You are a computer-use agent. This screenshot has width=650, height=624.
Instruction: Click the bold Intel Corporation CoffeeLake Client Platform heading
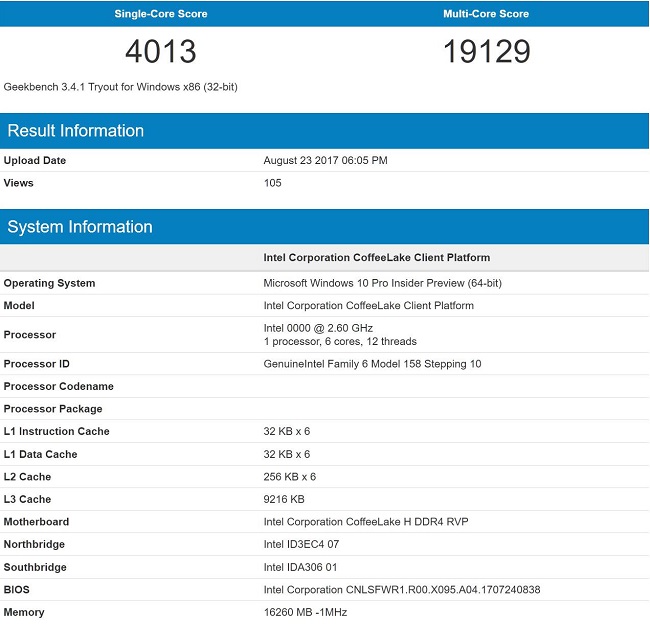tap(377, 257)
